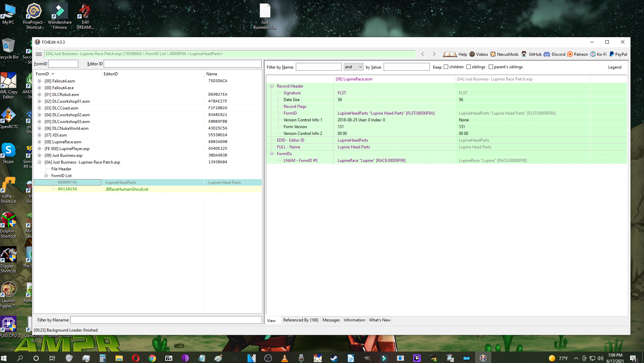644x363 pixels.
Task: Enable Keep children checkbox
Action: coord(446,67)
